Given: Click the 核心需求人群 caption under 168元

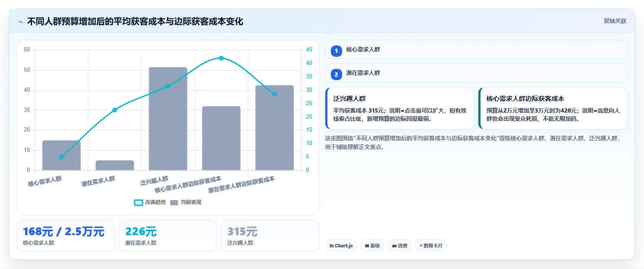Looking at the screenshot, I should coord(38,243).
